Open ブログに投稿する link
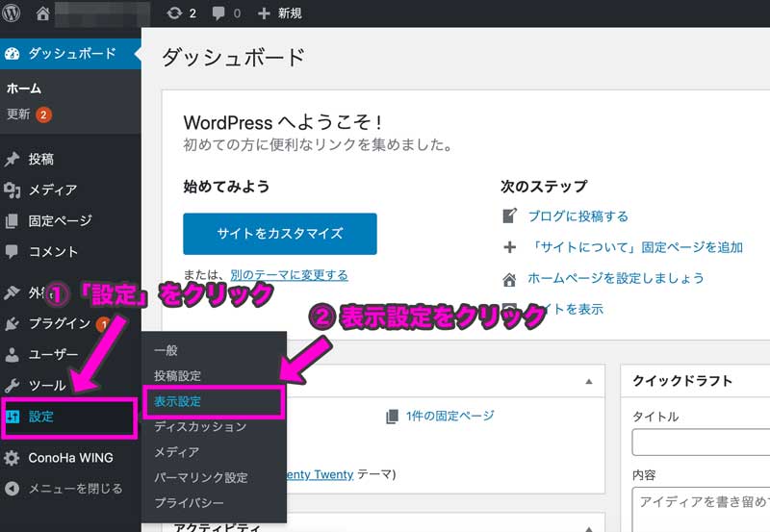The width and height of the screenshot is (770, 532). (x=577, y=216)
